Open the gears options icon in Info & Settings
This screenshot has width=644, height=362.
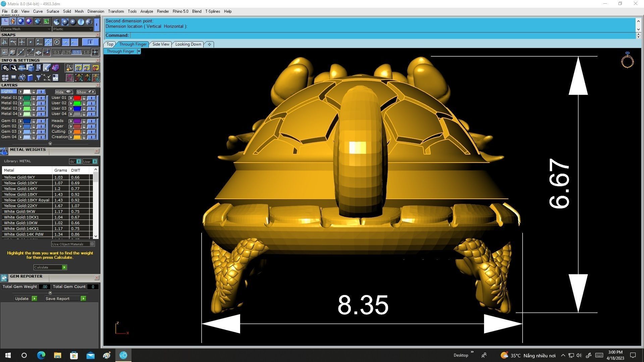pos(5,68)
